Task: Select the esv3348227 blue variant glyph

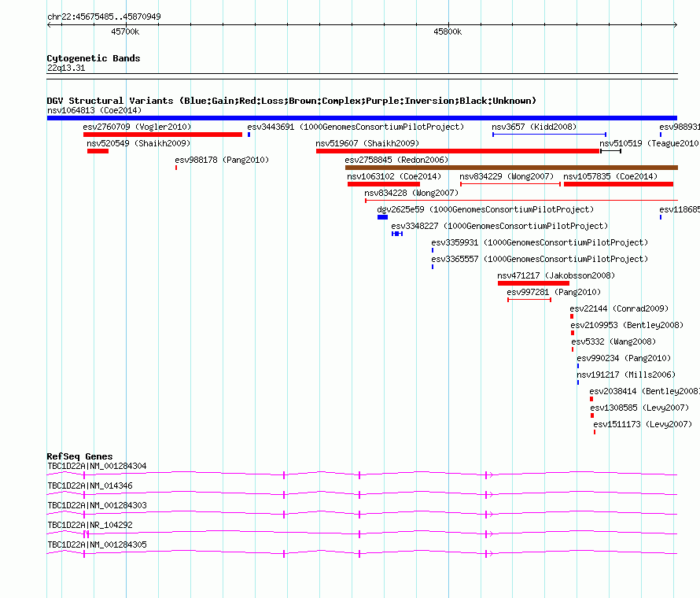Action: 397,234
